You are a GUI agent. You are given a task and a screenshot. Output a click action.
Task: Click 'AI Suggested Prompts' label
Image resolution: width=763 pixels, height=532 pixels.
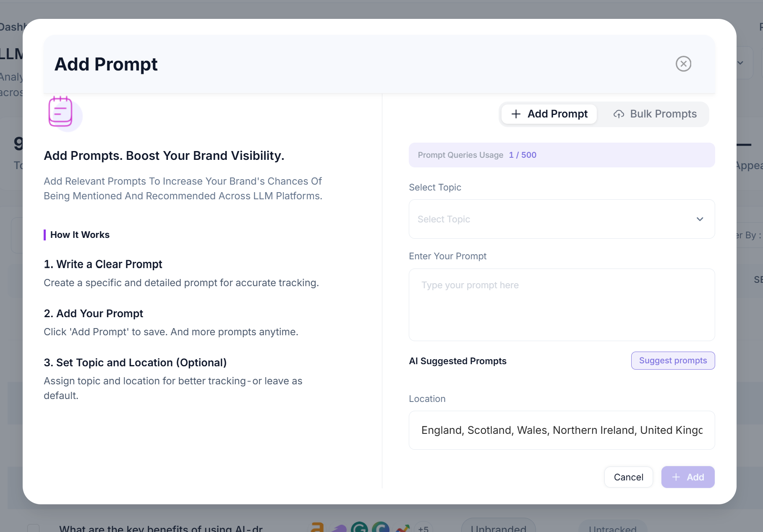457,361
